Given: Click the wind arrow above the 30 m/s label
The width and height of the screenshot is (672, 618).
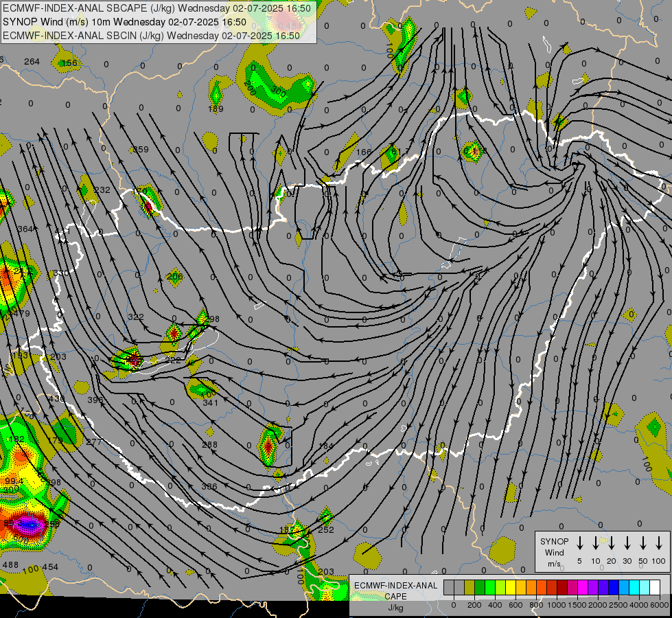Looking at the screenshot, I should (x=627, y=543).
